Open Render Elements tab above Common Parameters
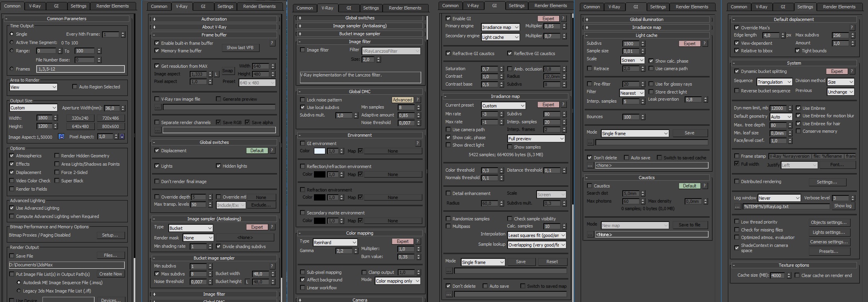Image resolution: width=868 pixels, height=302 pixels. click(x=112, y=6)
